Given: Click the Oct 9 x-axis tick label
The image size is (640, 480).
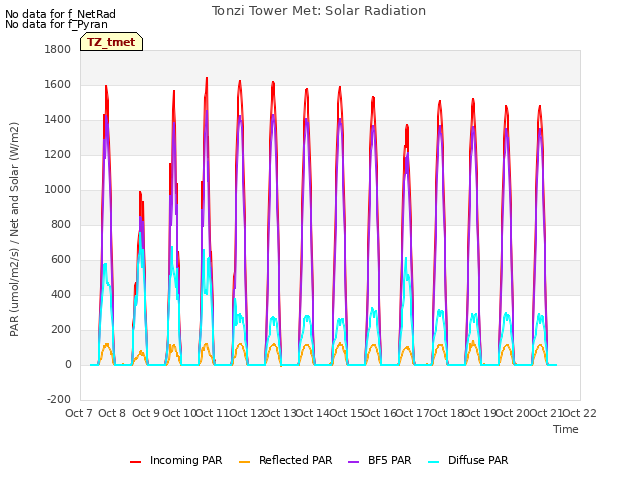Looking at the screenshot, I should click(146, 413).
